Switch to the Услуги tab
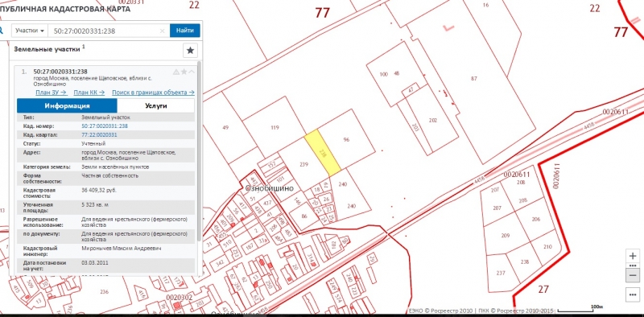This screenshot has height=317, width=644. pyautogui.click(x=156, y=105)
